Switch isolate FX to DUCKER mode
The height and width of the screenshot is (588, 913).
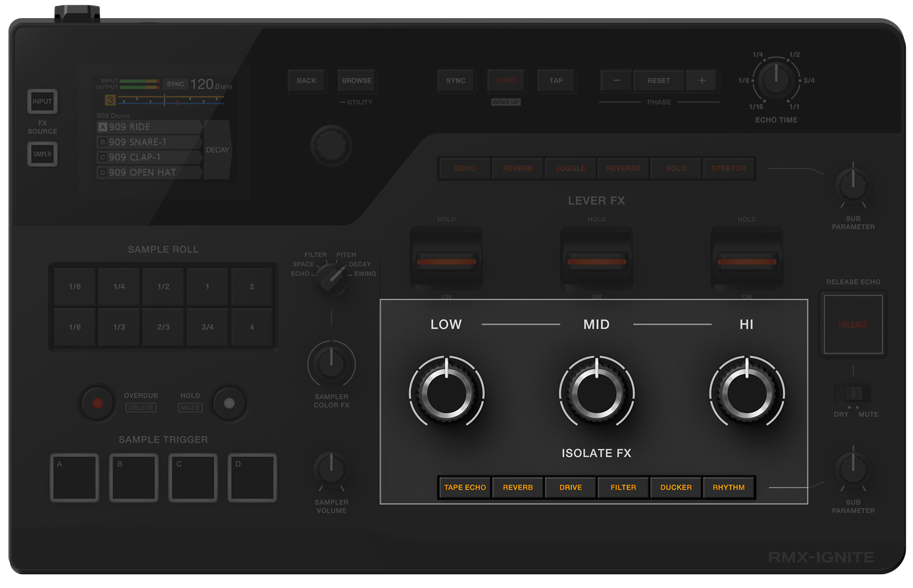(x=676, y=487)
